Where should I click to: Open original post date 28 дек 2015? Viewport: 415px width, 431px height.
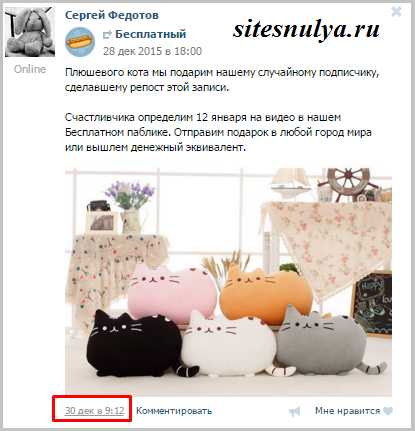[152, 51]
